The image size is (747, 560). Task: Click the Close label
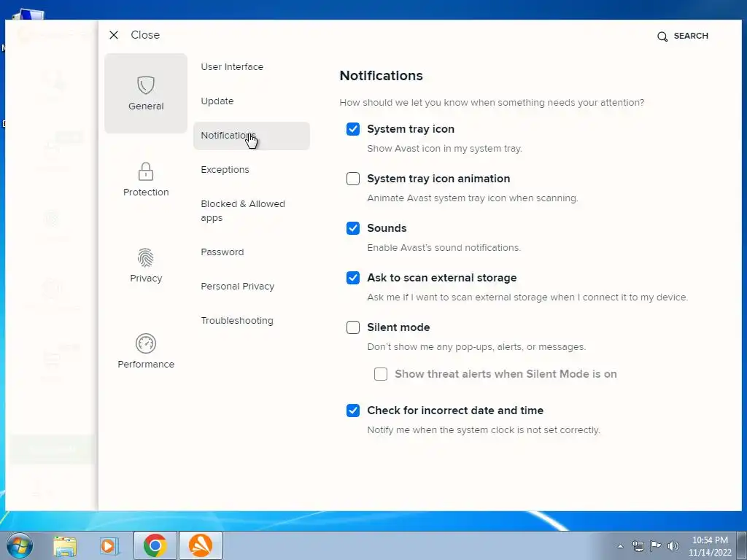(x=145, y=35)
